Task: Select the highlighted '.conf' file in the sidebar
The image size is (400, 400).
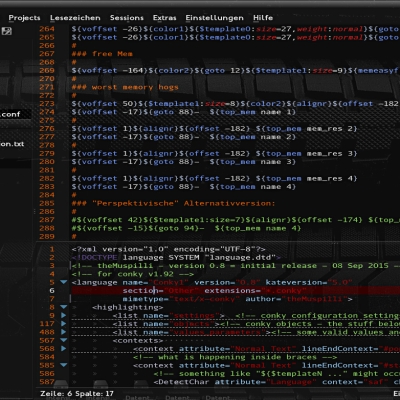Action: (15, 114)
